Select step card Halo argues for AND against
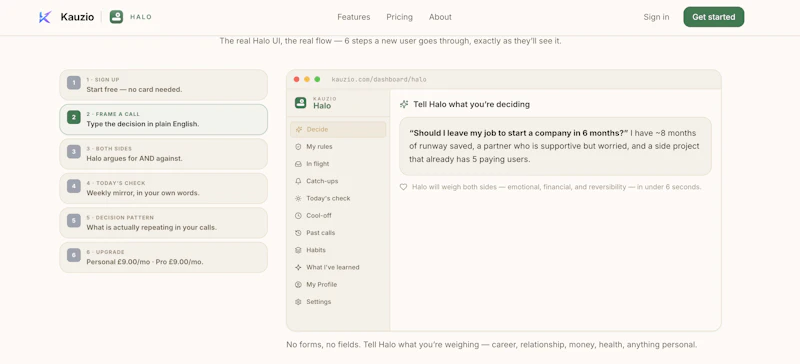800x364 pixels. point(163,154)
